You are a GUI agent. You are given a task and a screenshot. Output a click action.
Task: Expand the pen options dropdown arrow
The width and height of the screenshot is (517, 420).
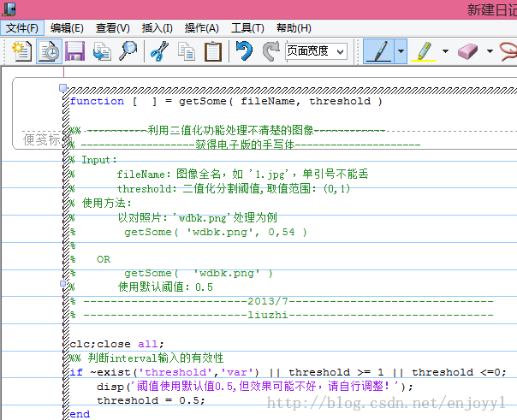point(401,51)
